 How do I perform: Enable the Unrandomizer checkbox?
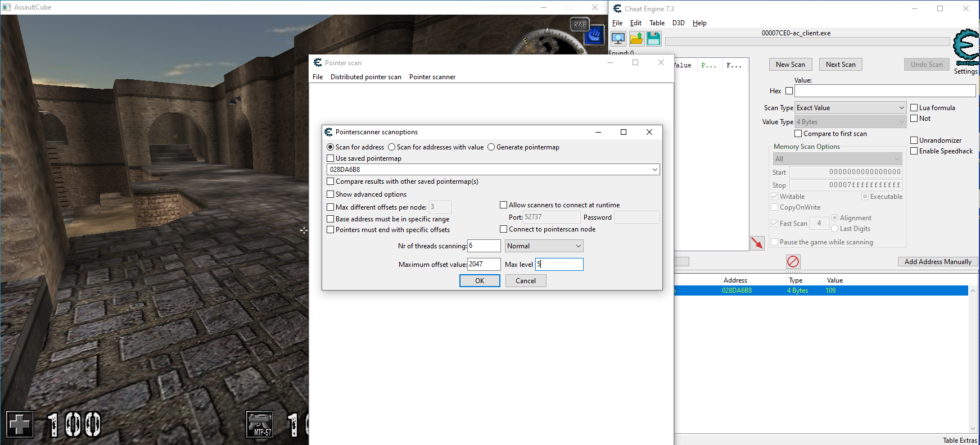tap(914, 140)
